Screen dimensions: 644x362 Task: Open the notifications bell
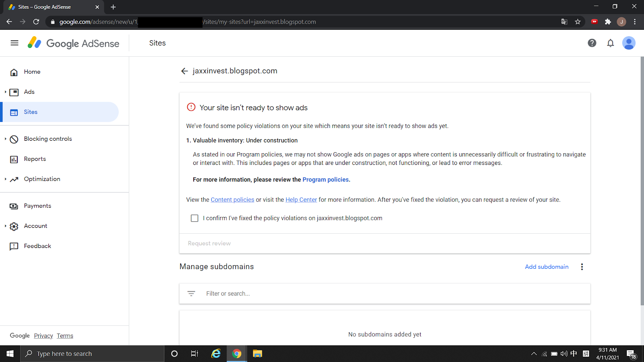610,43
